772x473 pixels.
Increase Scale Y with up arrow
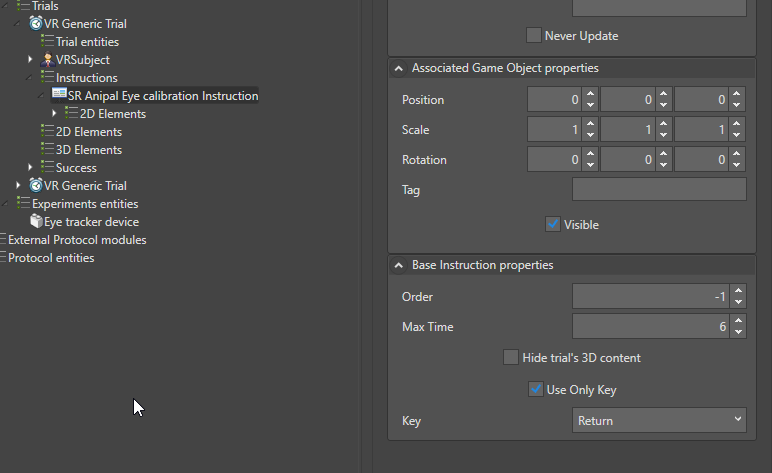pos(664,124)
